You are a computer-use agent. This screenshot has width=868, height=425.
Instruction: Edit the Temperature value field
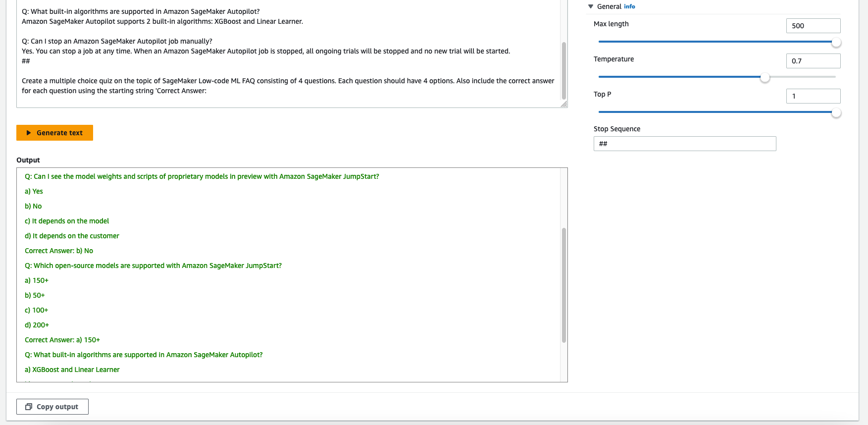tap(813, 61)
